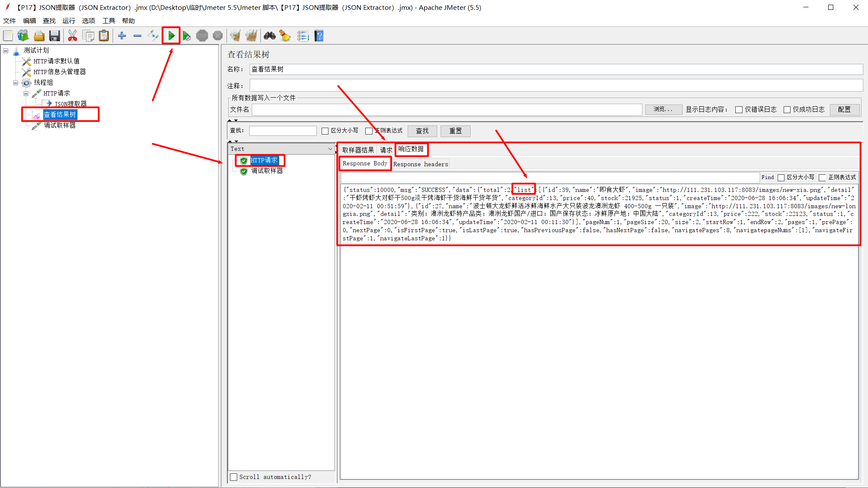868x488 pixels.
Task: Click the Clear All results icon
Action: (251, 36)
